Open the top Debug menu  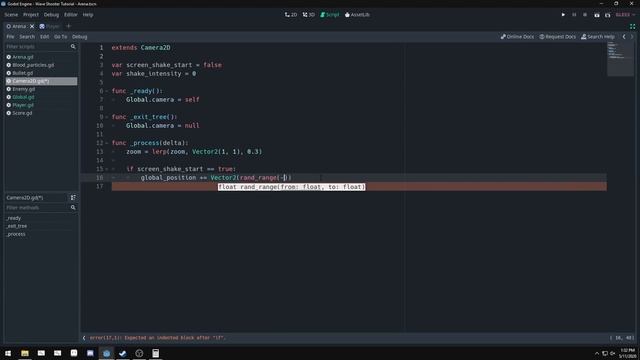coord(51,15)
